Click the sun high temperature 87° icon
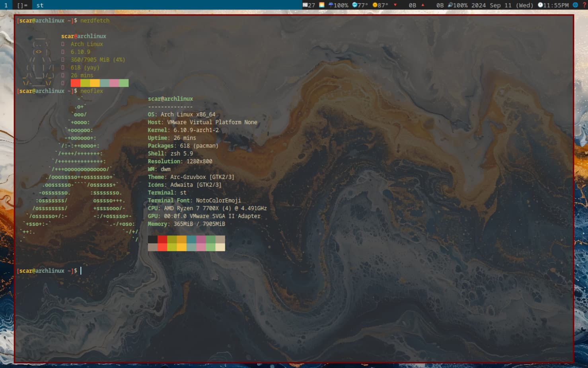The width and height of the screenshot is (588, 368). coord(374,5)
